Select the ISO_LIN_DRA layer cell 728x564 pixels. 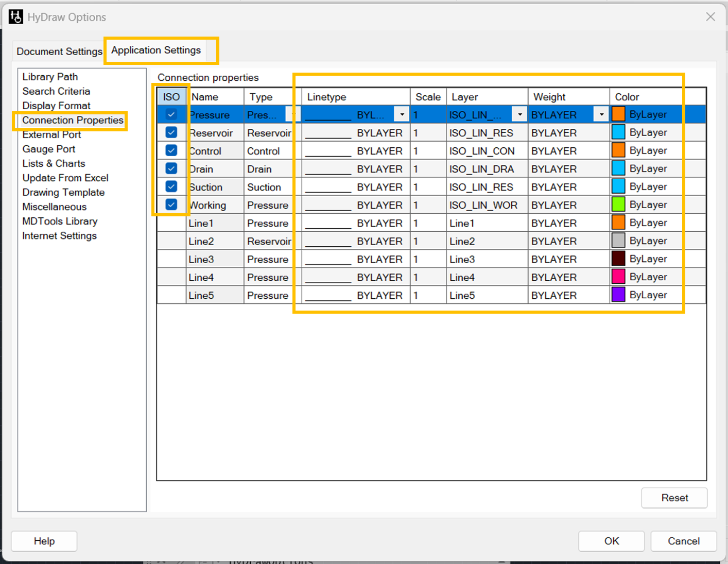click(487, 169)
